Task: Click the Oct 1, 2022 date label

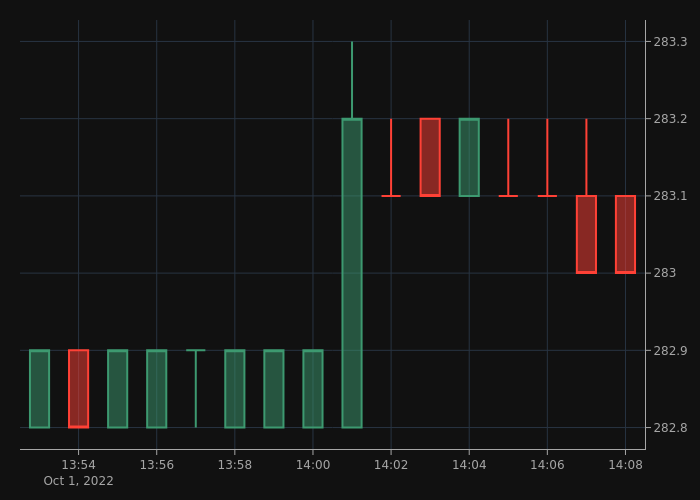Action: tap(79, 481)
